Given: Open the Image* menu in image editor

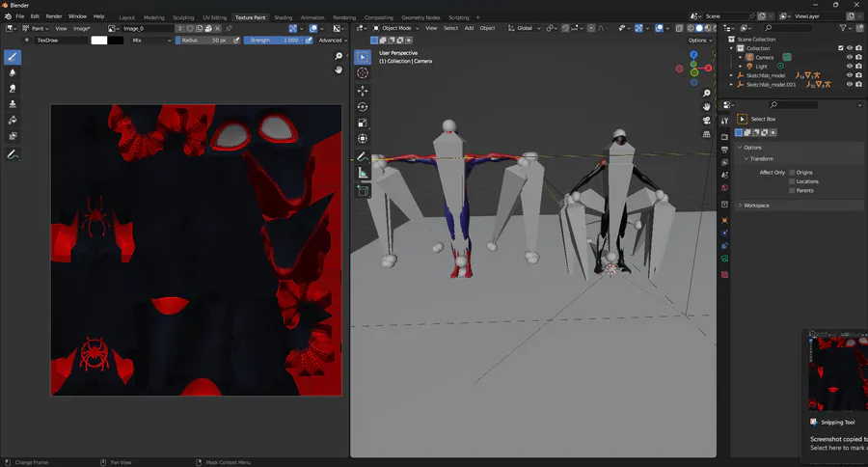Looking at the screenshot, I should coord(81,28).
